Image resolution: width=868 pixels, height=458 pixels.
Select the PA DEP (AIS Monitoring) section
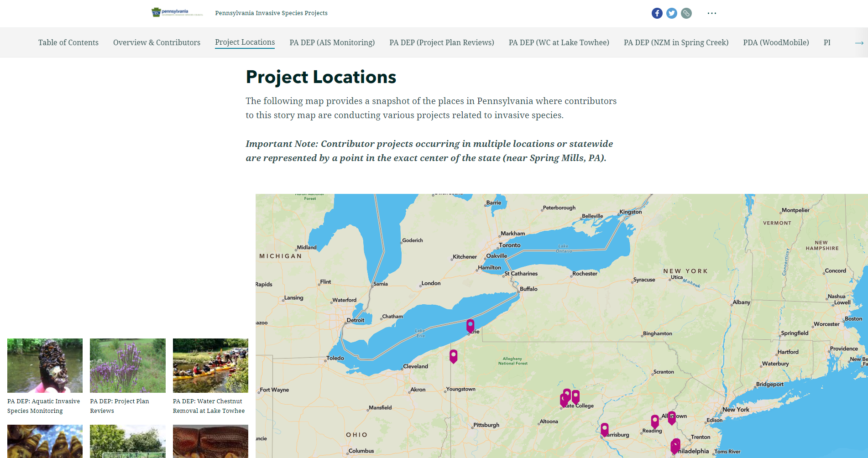tap(332, 42)
